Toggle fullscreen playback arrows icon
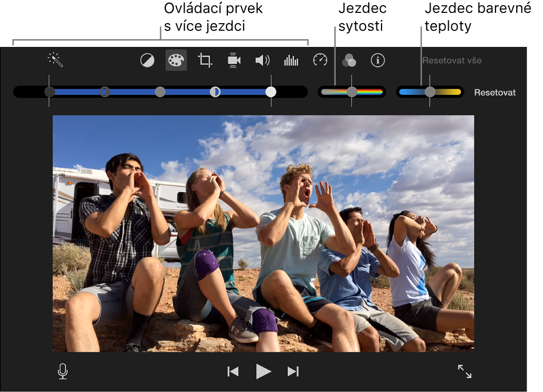Screen dimensions: 543x392 click(465, 371)
